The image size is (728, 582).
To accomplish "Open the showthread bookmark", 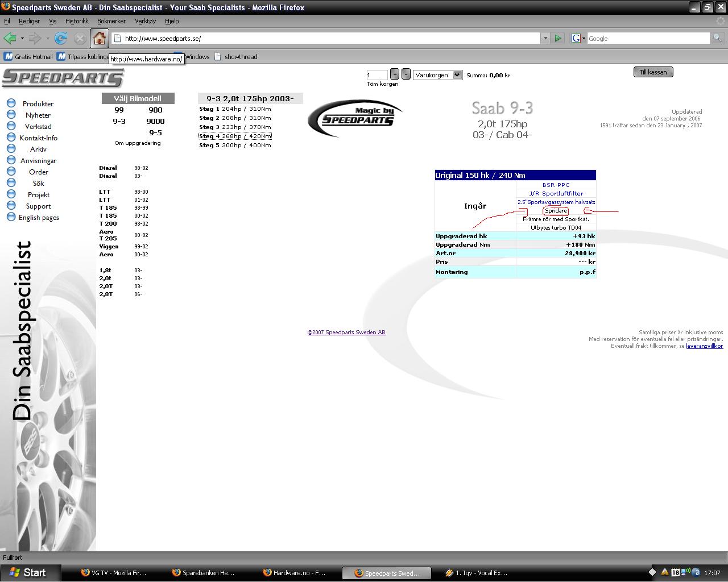I will click(x=235, y=57).
